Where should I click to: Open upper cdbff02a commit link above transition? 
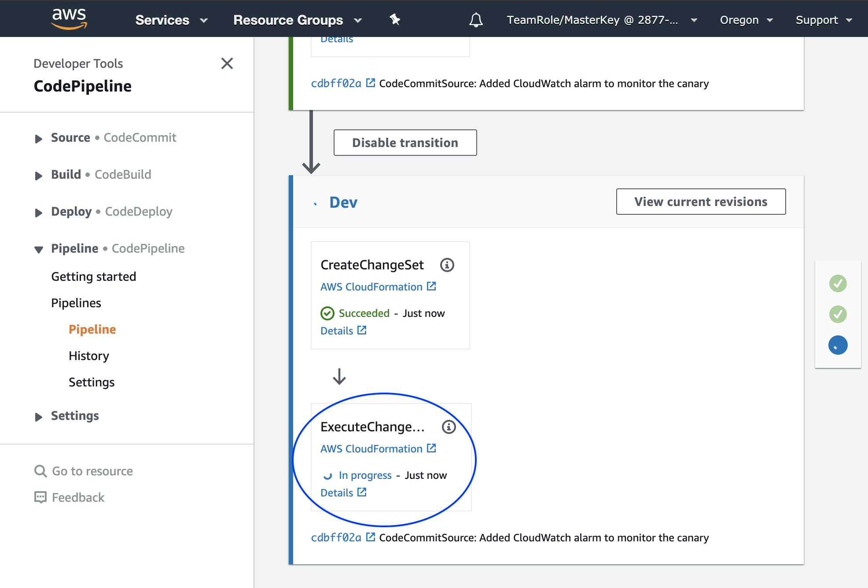coord(336,84)
